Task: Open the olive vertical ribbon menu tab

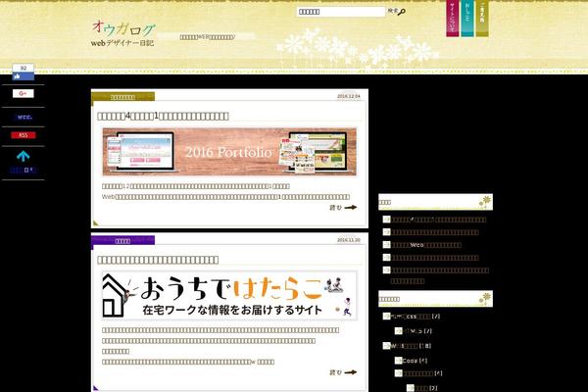Action: [x=482, y=18]
